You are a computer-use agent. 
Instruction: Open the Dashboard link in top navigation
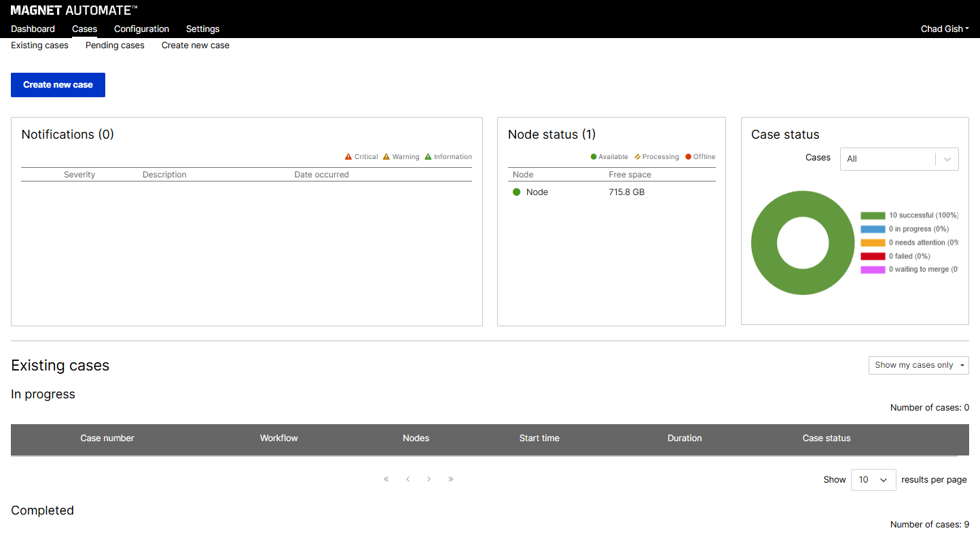pos(33,29)
